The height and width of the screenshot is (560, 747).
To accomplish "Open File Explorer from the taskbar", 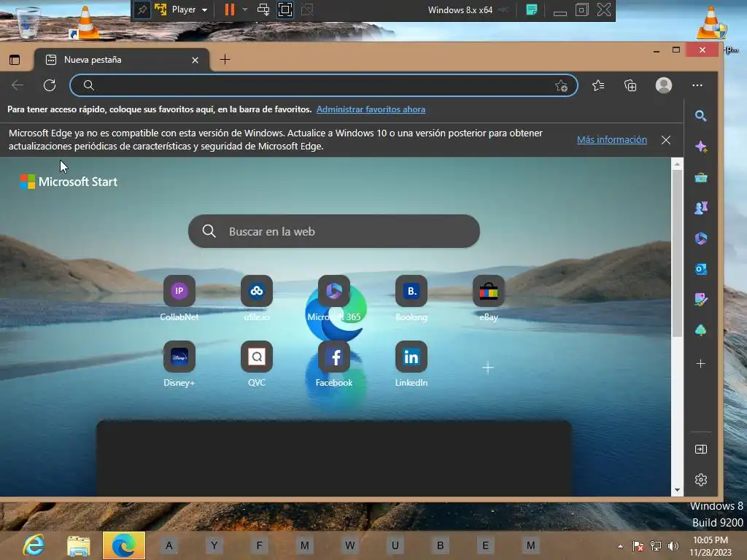I will coord(79,545).
